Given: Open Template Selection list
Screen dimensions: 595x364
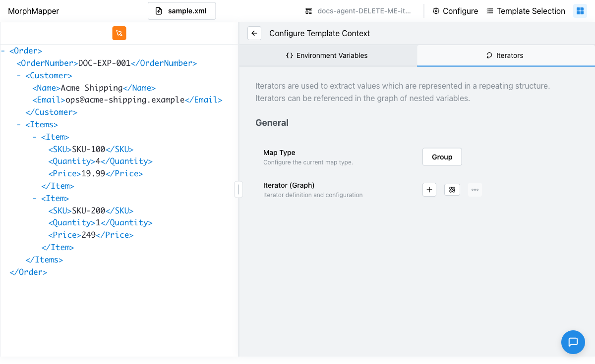Looking at the screenshot, I should tap(526, 11).
